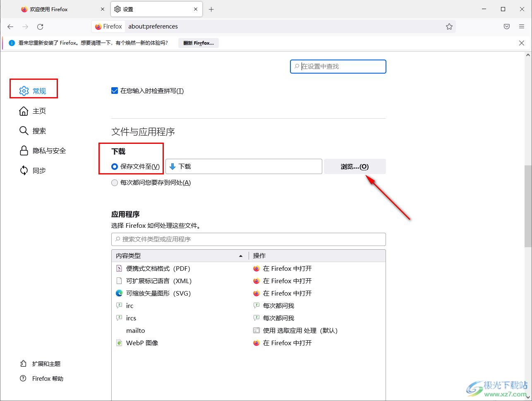Open the 同步 settings category

[x=33, y=170]
